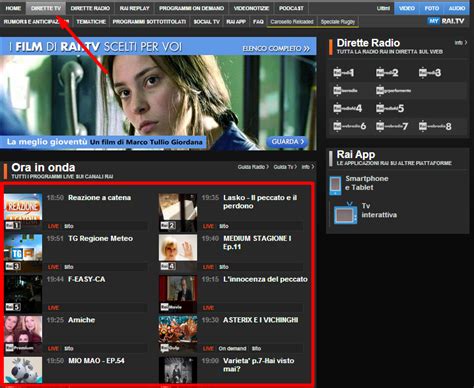Image resolution: width=474 pixels, height=388 pixels.
Task: Open the VIDEONOTIZIE section
Action: click(x=251, y=8)
